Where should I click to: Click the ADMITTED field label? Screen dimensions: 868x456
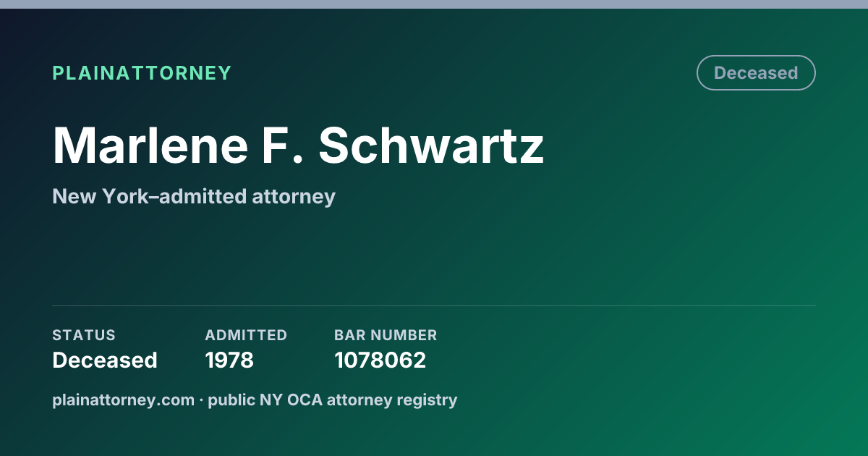pyautogui.click(x=246, y=335)
